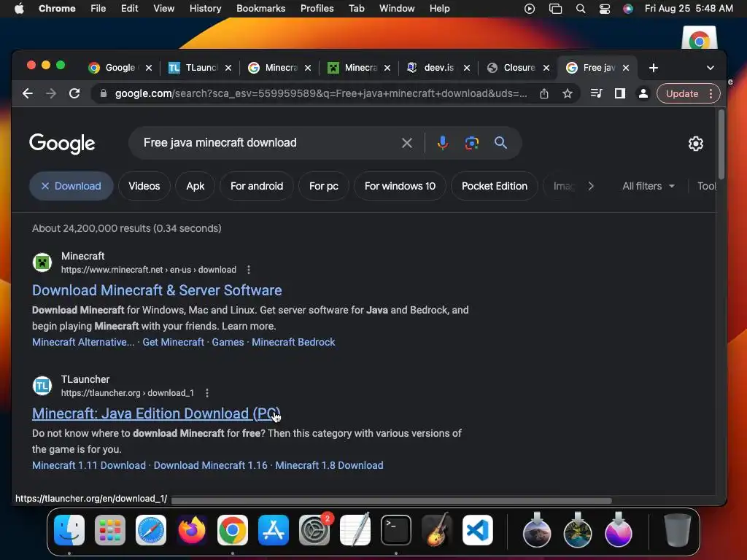Viewport: 747px width, 560px height.
Task: Select the Apk filter chip
Action: tap(196, 186)
